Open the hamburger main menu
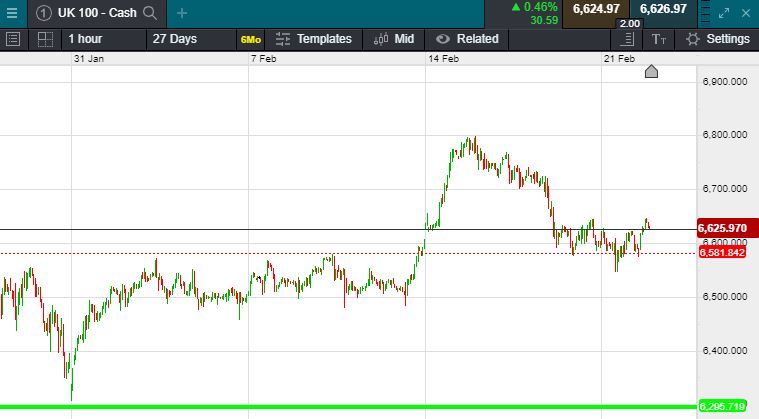This screenshot has width=759, height=419. click(12, 13)
